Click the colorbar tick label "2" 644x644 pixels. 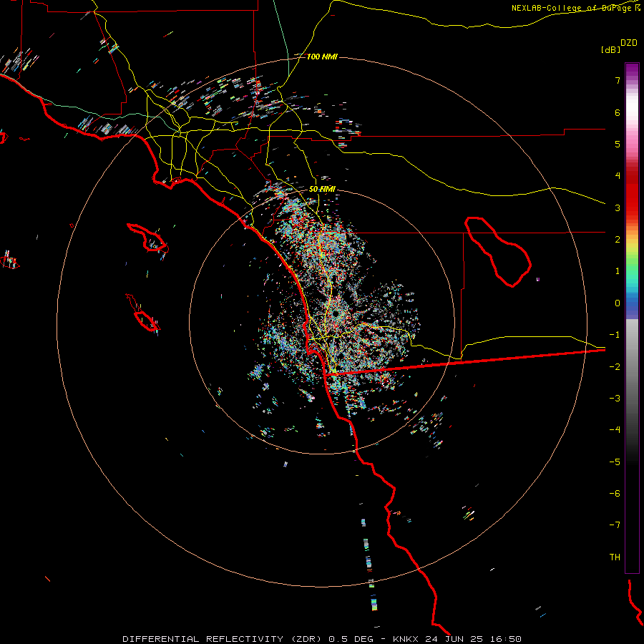click(618, 240)
